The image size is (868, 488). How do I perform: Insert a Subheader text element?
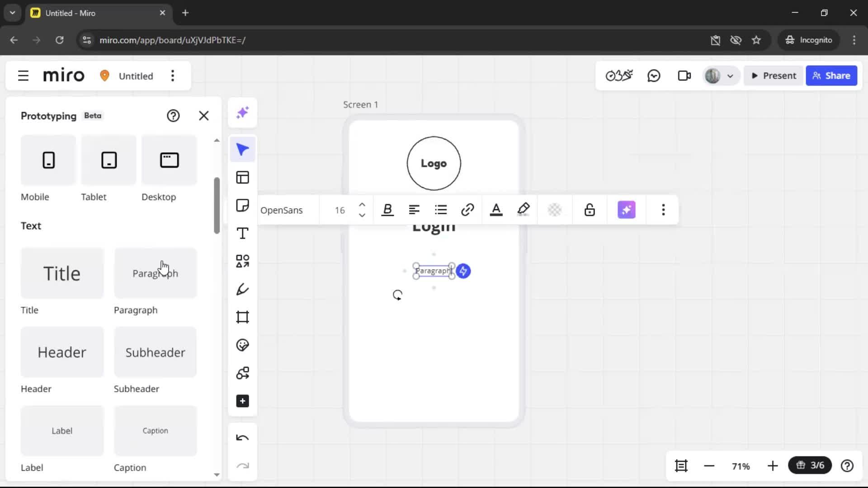point(156,352)
